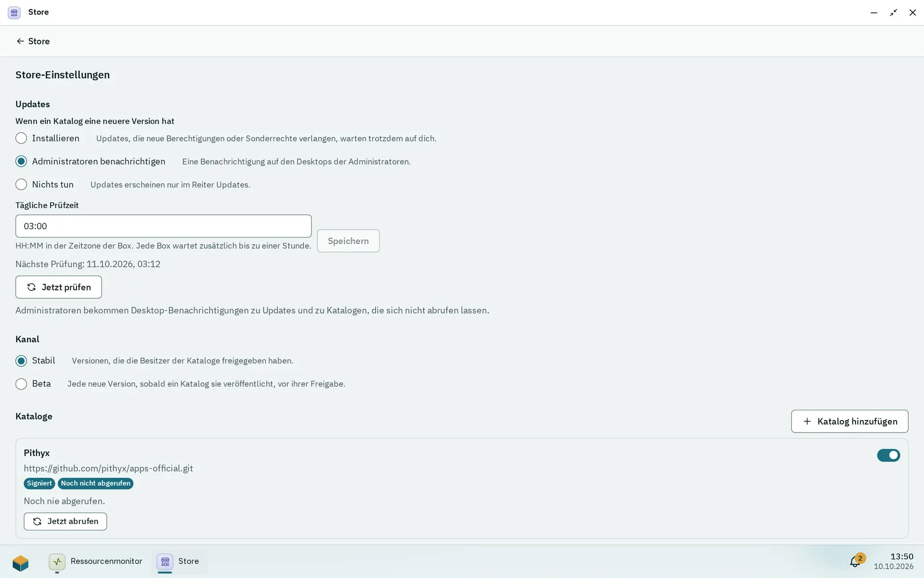The height and width of the screenshot is (578, 924).
Task: Click the Jetzt abrufen button
Action: click(x=65, y=522)
